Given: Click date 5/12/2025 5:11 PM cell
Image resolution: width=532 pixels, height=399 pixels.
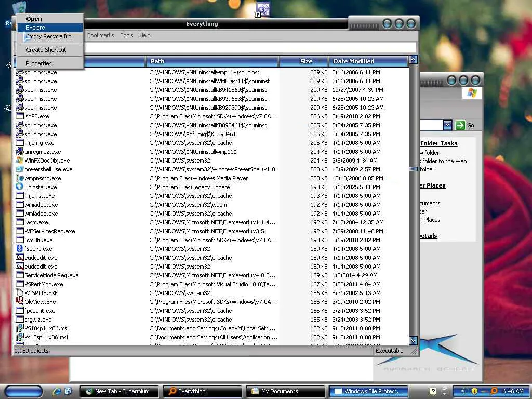Looking at the screenshot, I should pos(356,187).
